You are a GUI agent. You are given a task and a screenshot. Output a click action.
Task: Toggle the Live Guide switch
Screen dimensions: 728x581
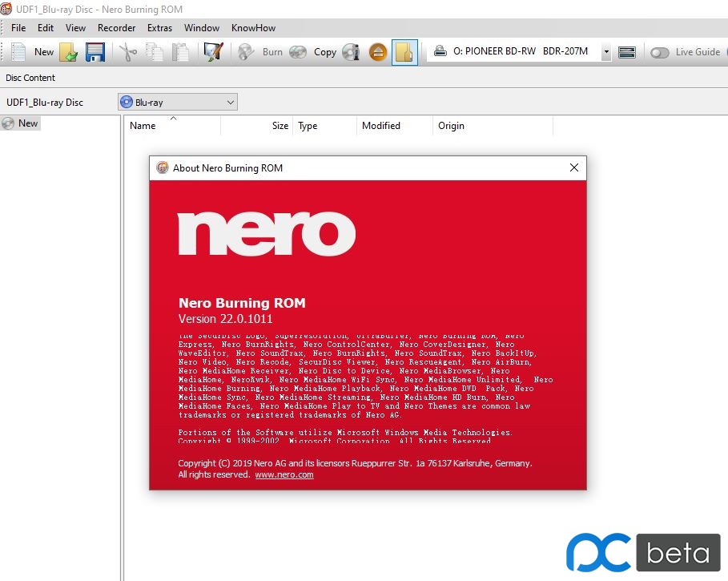tap(659, 52)
